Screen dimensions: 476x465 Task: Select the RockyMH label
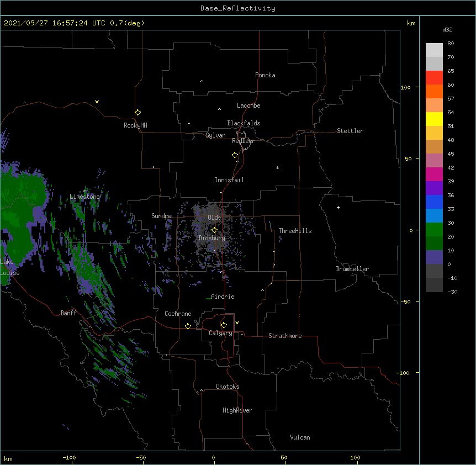[135, 125]
